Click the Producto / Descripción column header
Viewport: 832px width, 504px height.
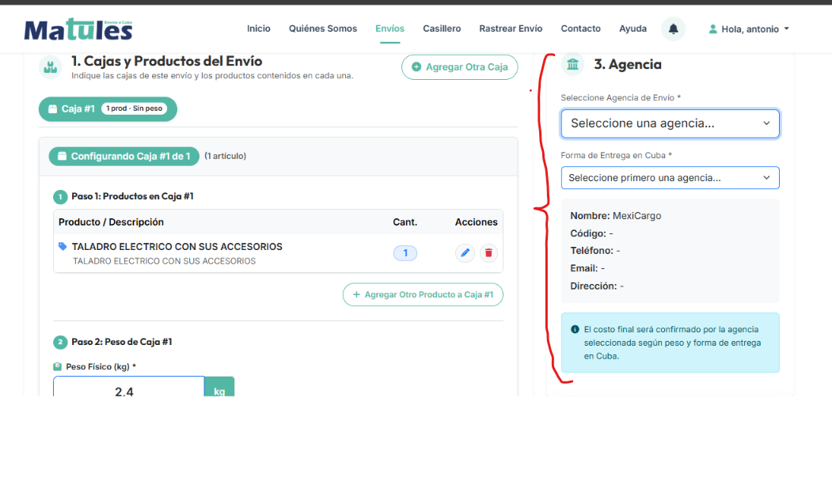coord(111,222)
